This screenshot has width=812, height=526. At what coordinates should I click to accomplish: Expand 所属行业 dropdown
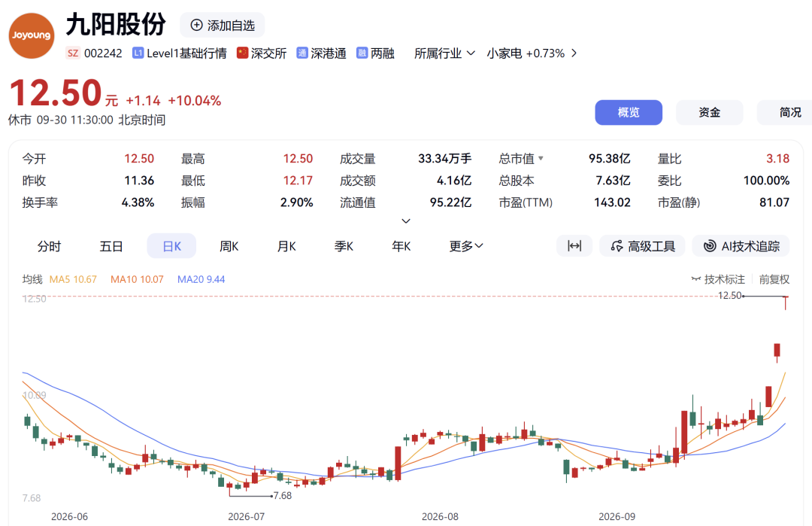tap(444, 53)
